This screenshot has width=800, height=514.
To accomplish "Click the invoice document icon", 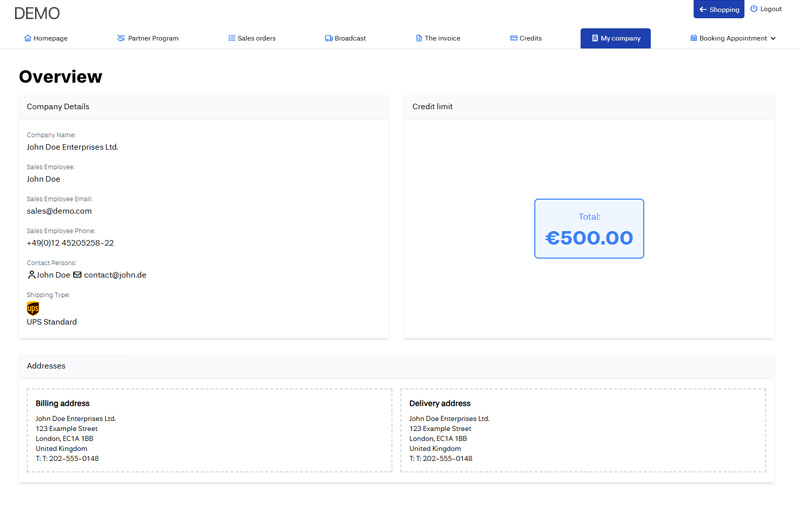I will pyautogui.click(x=419, y=38).
